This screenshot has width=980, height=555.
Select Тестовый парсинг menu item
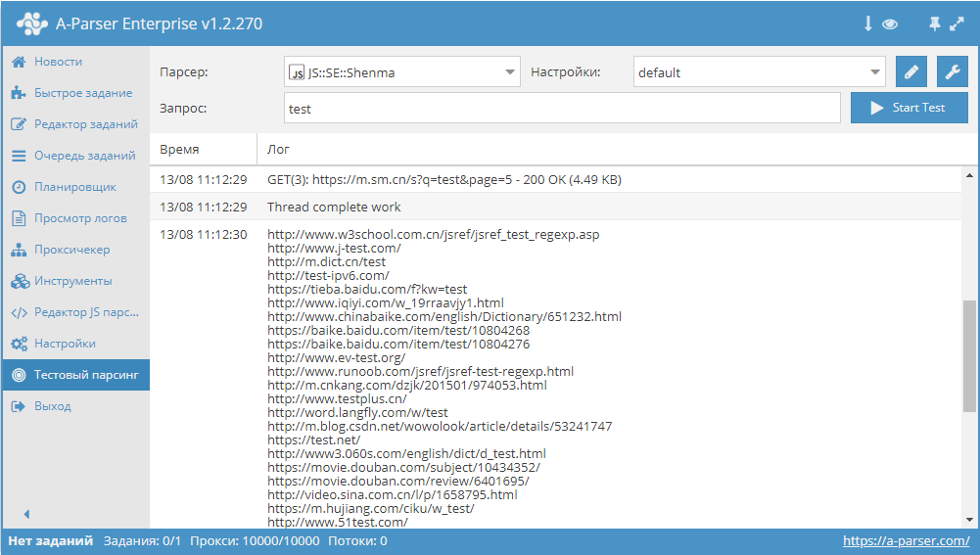(x=75, y=375)
